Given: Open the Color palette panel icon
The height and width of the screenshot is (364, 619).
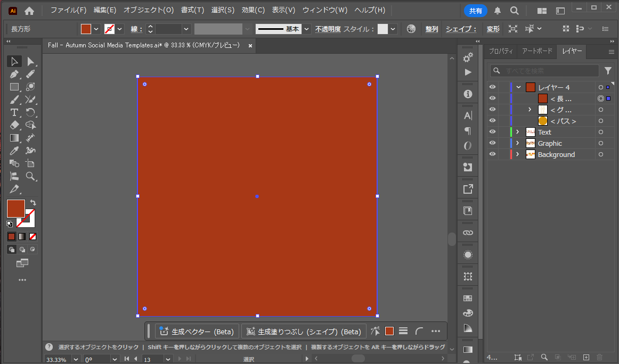Looking at the screenshot, I should (468, 313).
